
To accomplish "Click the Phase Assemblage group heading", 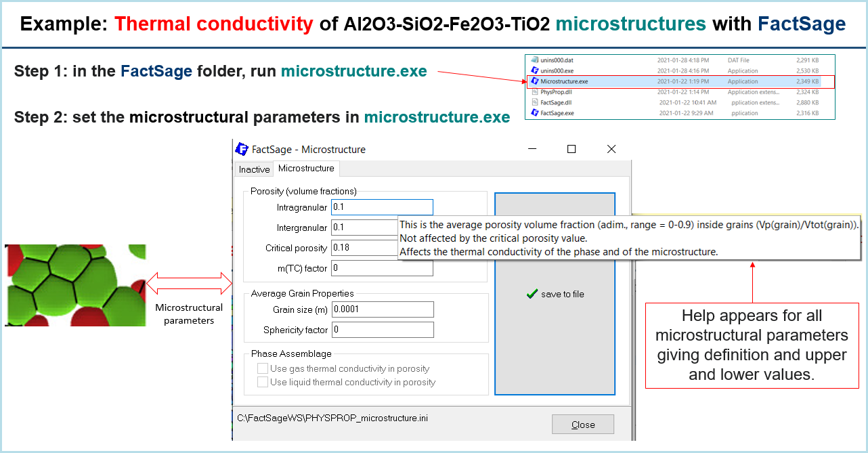I will [292, 353].
